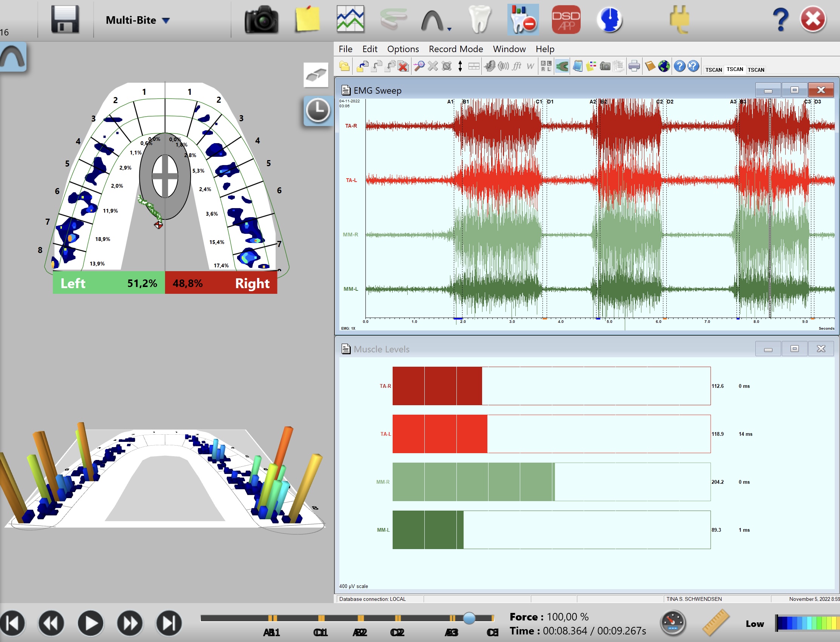
Task: Click the printer icon in EMG toolbar
Action: (634, 66)
